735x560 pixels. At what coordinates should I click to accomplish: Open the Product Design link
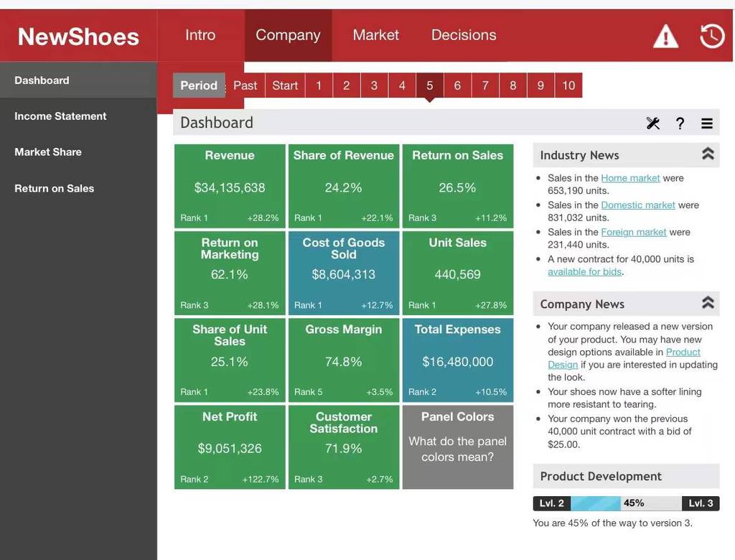pos(624,358)
